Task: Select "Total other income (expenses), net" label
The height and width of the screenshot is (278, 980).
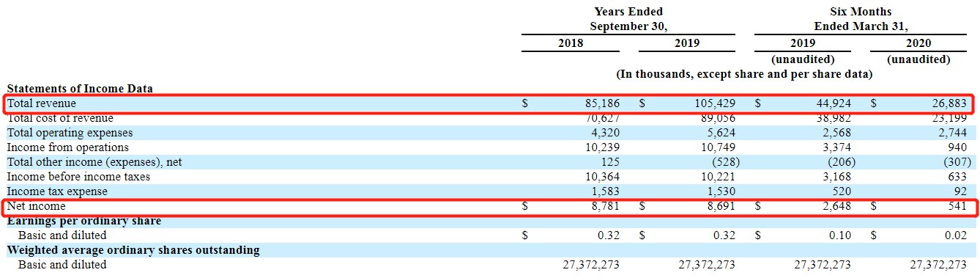Action: coord(94,162)
